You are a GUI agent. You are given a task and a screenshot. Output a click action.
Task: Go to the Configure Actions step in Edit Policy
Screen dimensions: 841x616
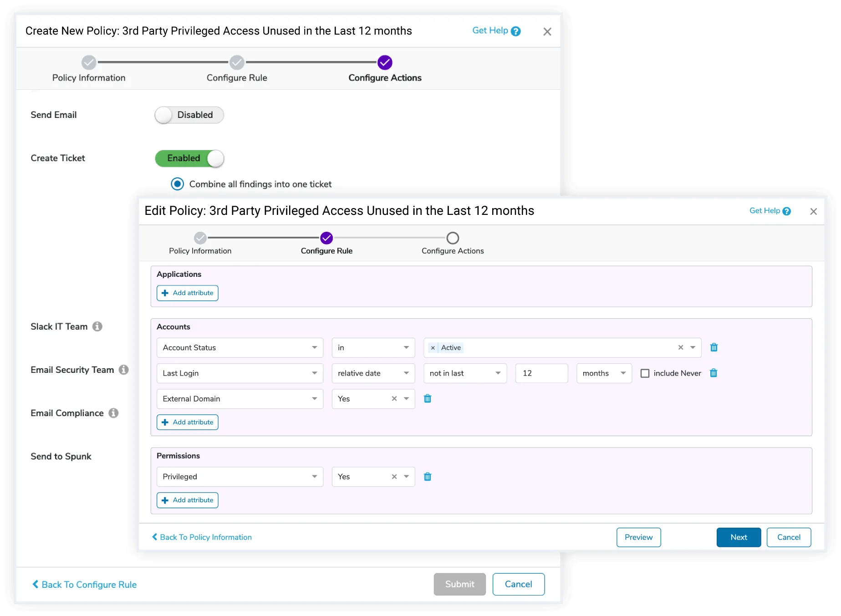click(453, 238)
